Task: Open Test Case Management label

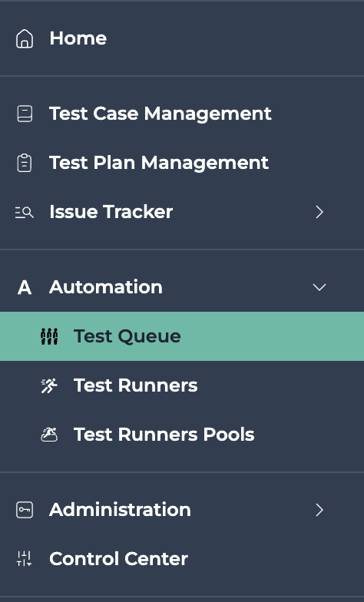Action: coord(160,114)
